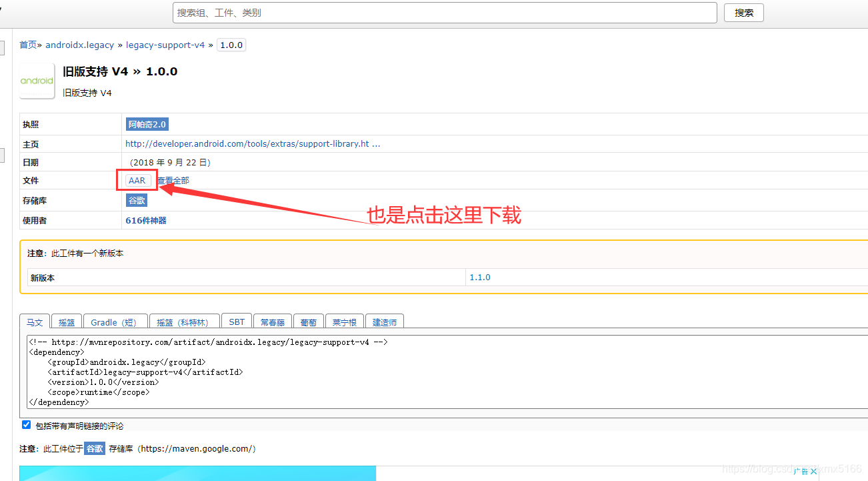Click the 阿帕奇2.0 license badge

coord(147,124)
